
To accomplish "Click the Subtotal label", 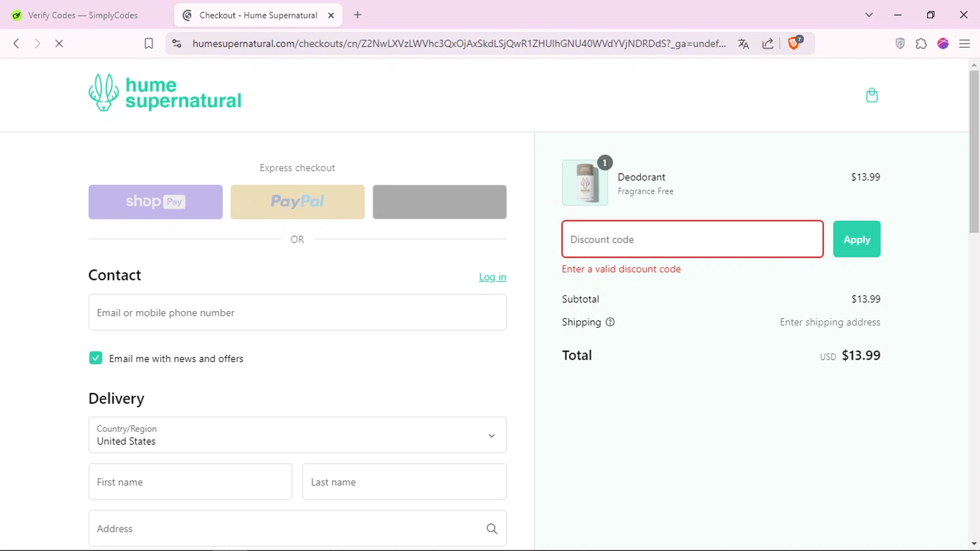I will (x=580, y=299).
